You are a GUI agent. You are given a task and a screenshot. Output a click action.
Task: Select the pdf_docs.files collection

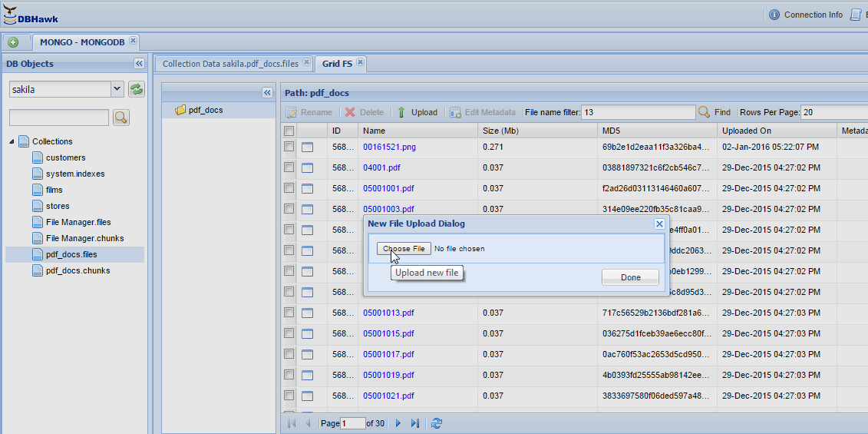coord(71,255)
